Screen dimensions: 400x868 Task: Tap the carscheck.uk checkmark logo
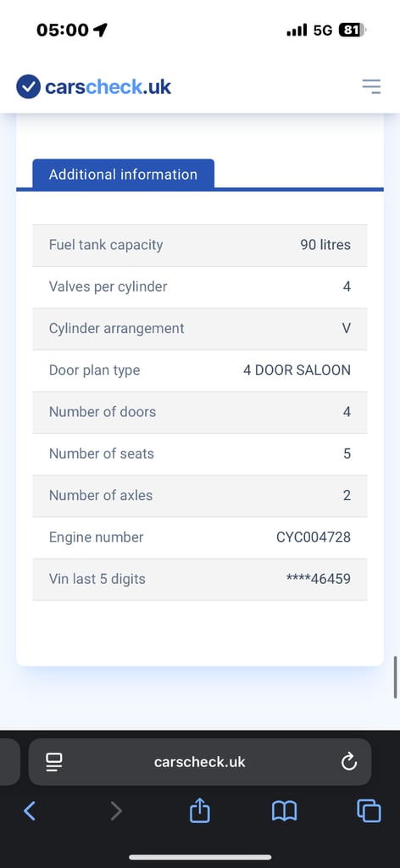(28, 86)
